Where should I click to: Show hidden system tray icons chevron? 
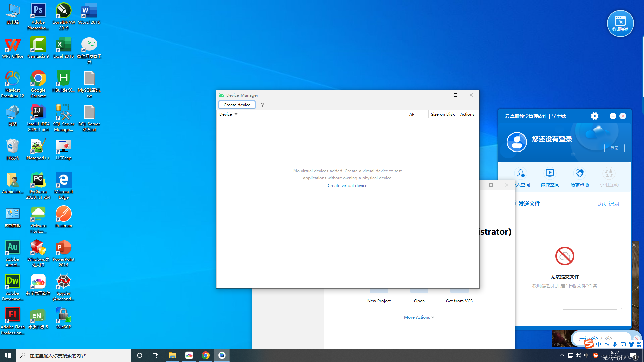[x=562, y=355]
